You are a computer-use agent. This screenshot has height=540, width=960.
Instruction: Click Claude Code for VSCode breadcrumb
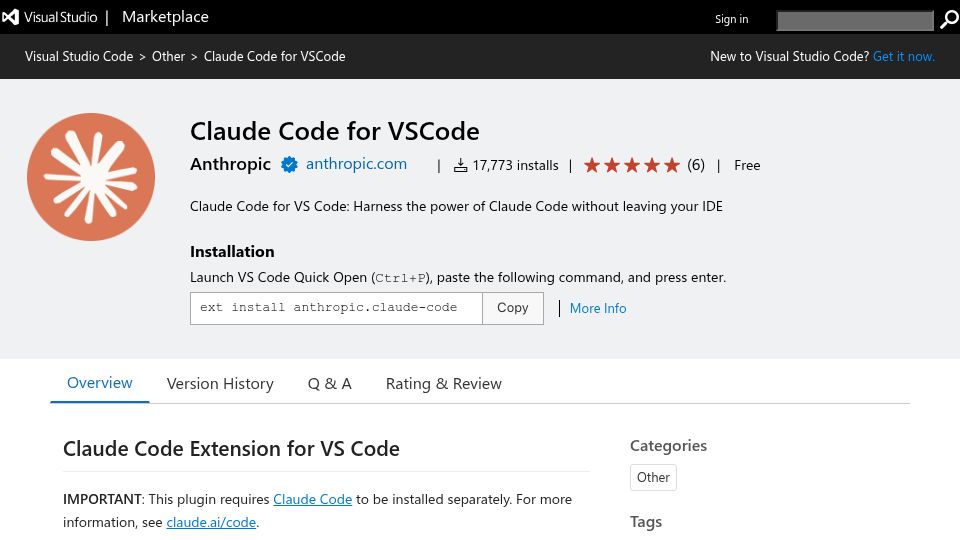pos(274,56)
